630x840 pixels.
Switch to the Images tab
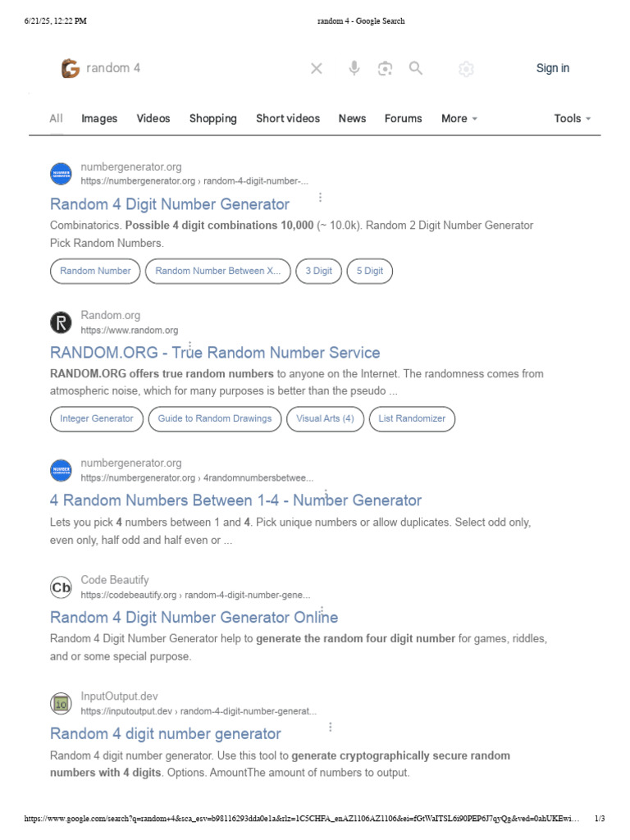[x=99, y=118]
